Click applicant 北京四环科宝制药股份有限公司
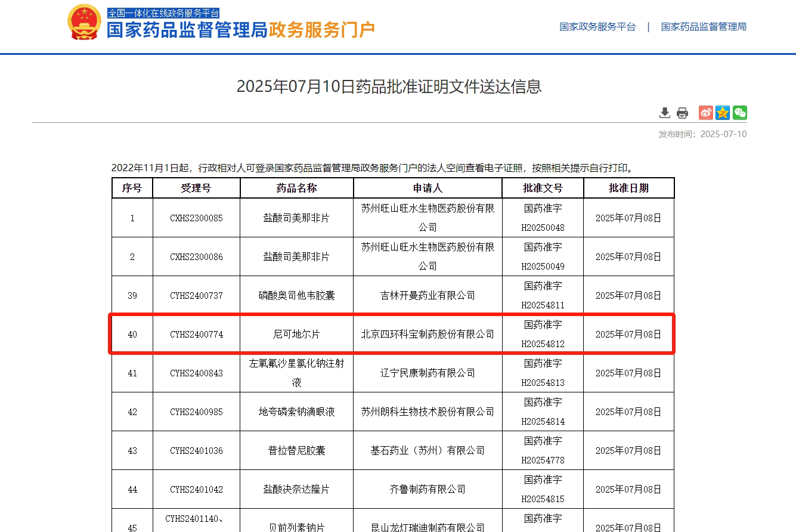This screenshot has height=532, width=796. 428,335
